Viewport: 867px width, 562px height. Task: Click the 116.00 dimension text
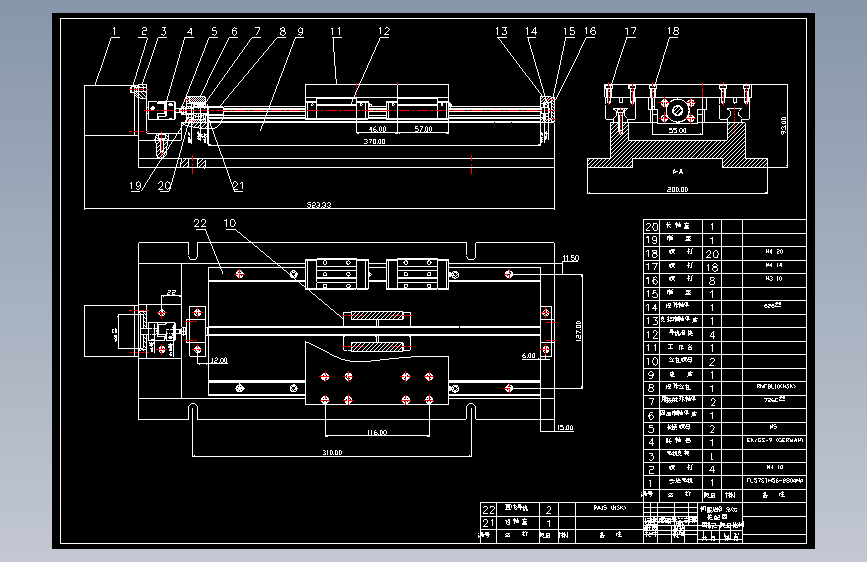coord(377,433)
